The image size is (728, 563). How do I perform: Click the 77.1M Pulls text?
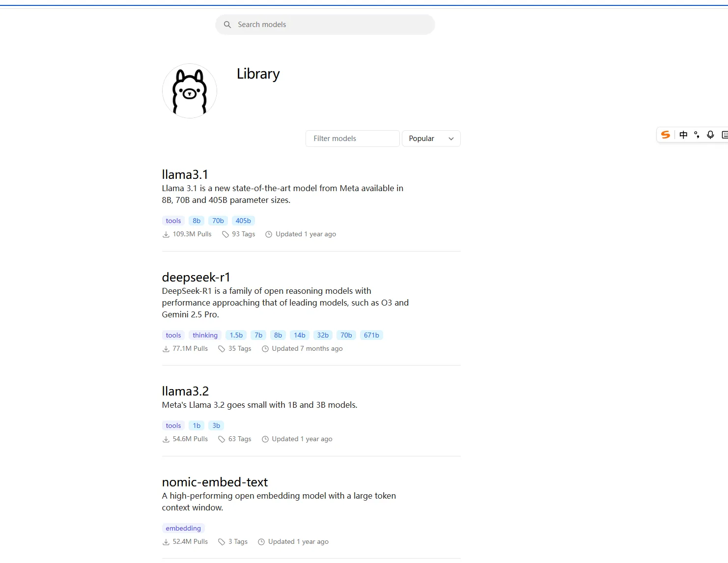pyautogui.click(x=190, y=349)
